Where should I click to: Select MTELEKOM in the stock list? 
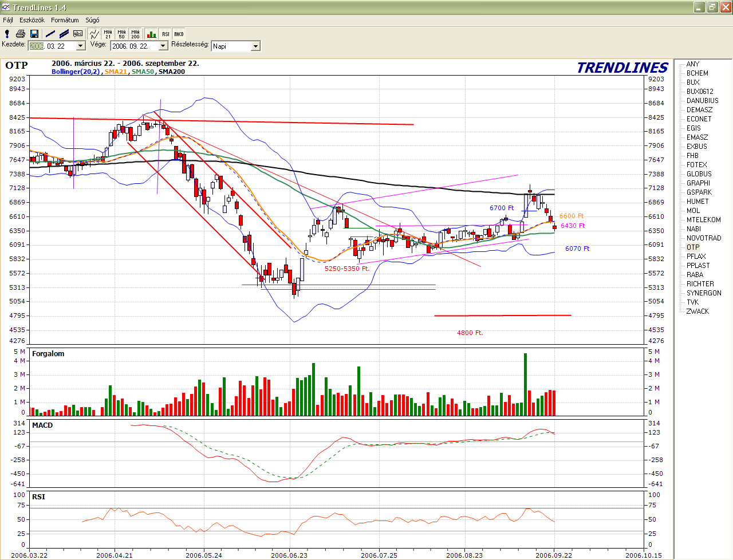tap(703, 220)
